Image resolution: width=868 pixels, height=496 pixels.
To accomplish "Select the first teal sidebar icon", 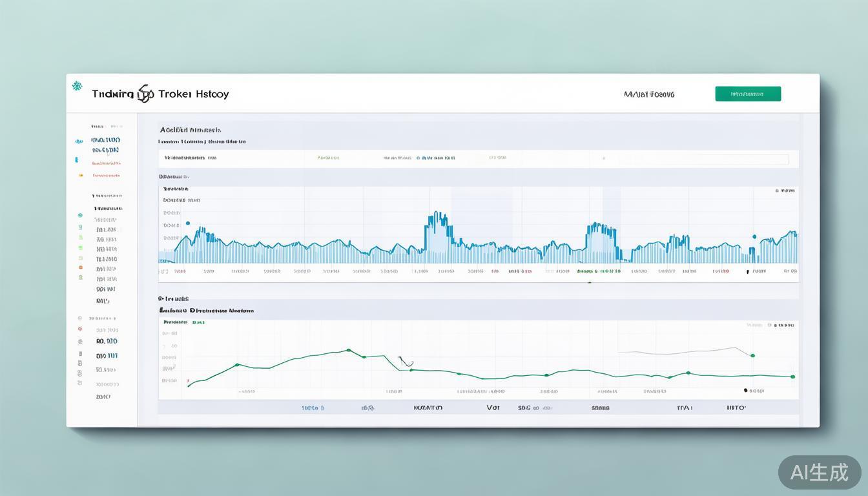I will click(x=79, y=140).
